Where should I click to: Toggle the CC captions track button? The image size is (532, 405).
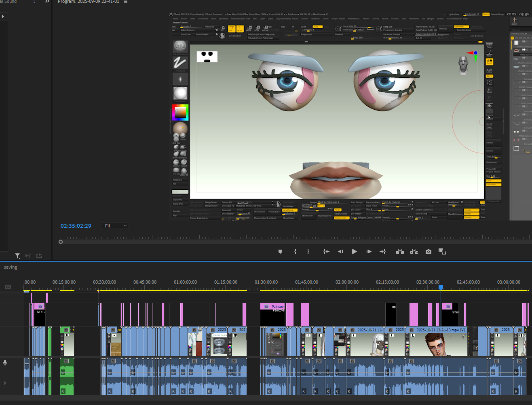click(8, 287)
